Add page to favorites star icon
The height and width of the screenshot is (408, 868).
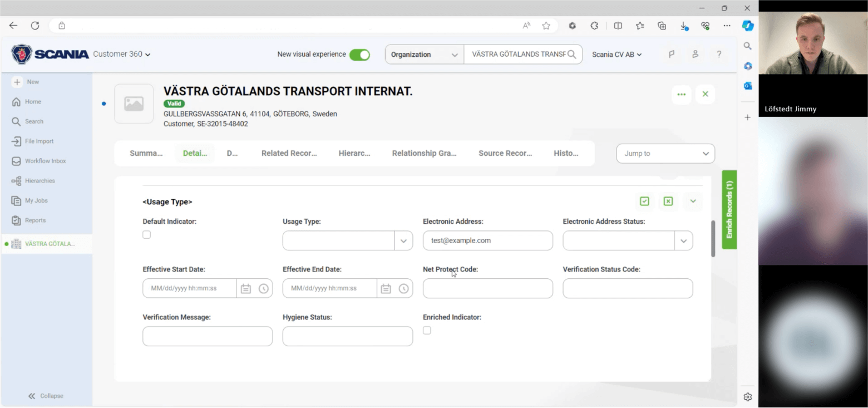pos(546,26)
